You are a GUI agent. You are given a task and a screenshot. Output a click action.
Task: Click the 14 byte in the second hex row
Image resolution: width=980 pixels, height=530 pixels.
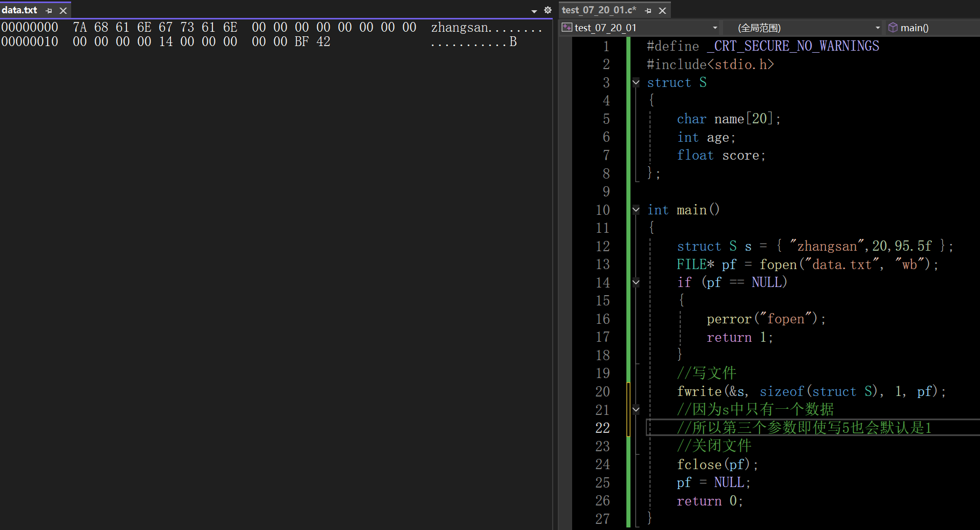coord(166,42)
